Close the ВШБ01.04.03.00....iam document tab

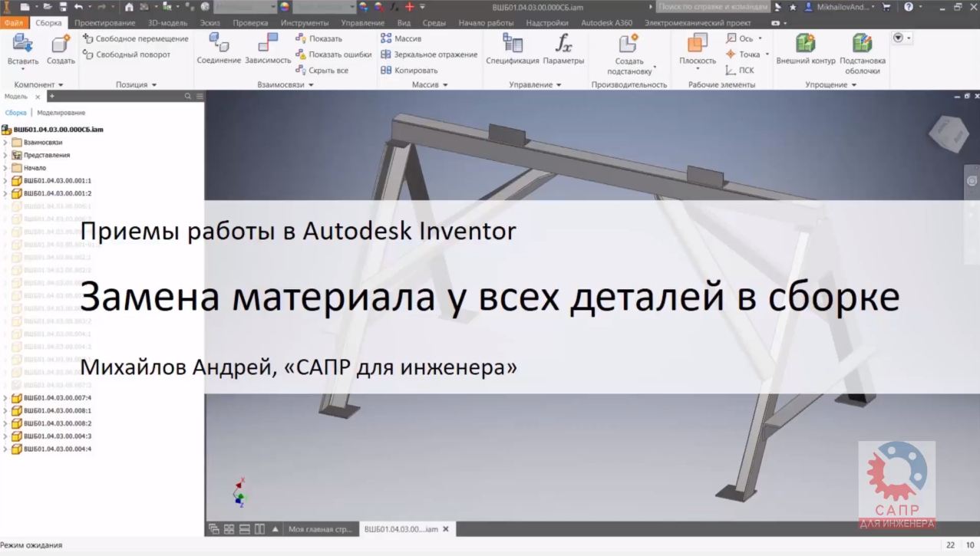tap(447, 529)
